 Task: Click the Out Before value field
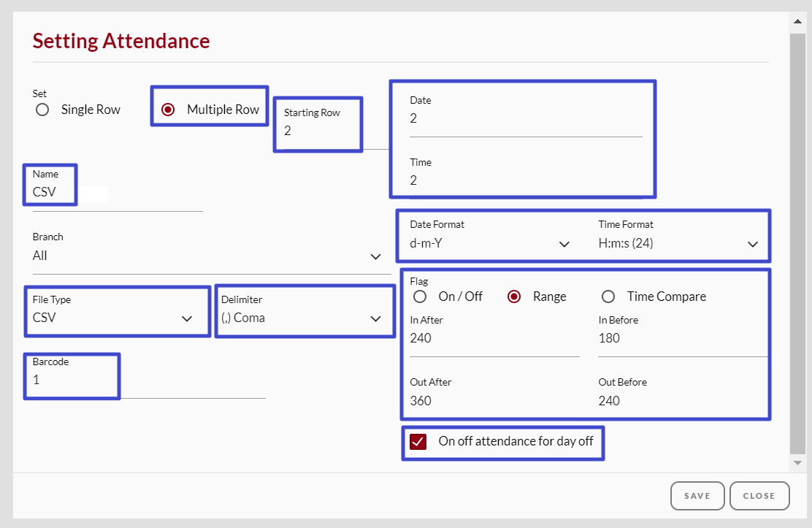[x=679, y=400]
